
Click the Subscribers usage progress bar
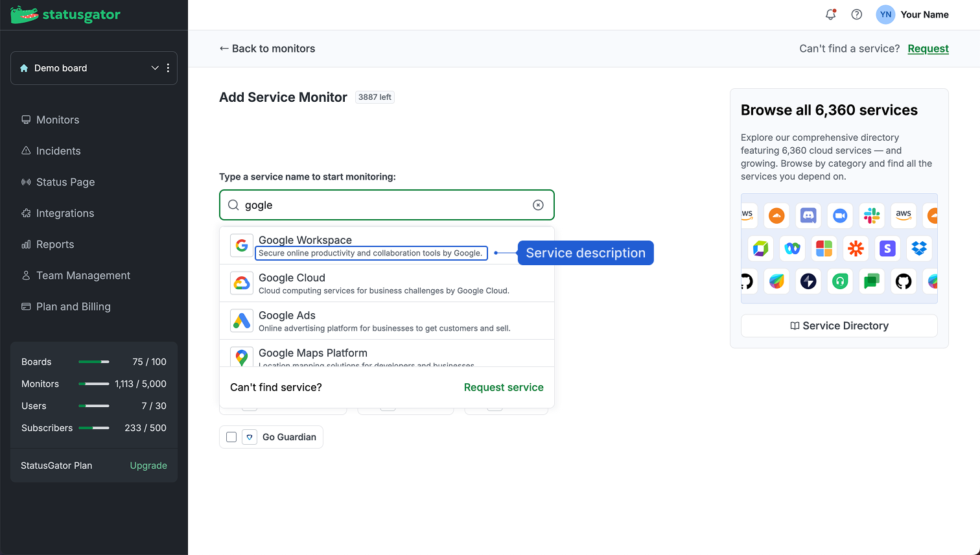(94, 428)
